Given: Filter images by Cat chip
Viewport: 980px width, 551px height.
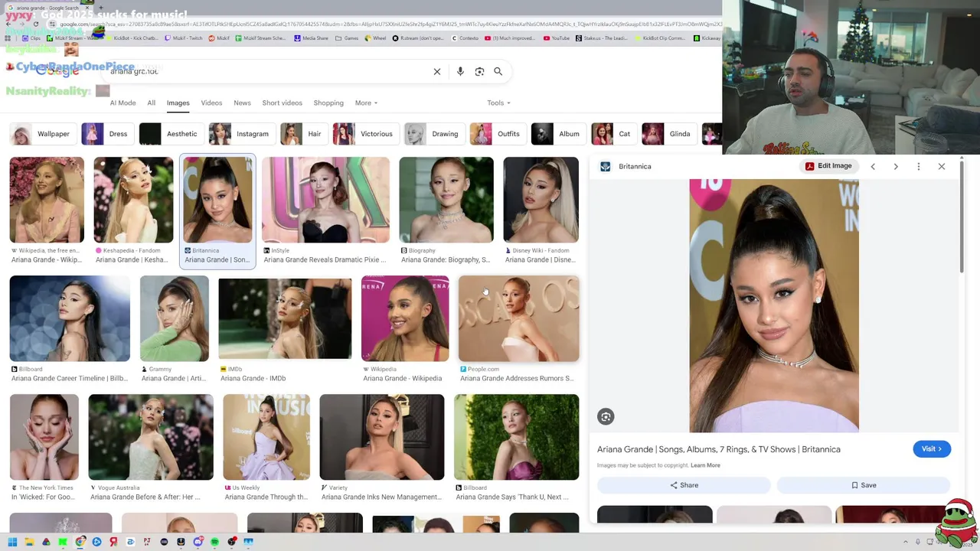Looking at the screenshot, I should click(612, 134).
